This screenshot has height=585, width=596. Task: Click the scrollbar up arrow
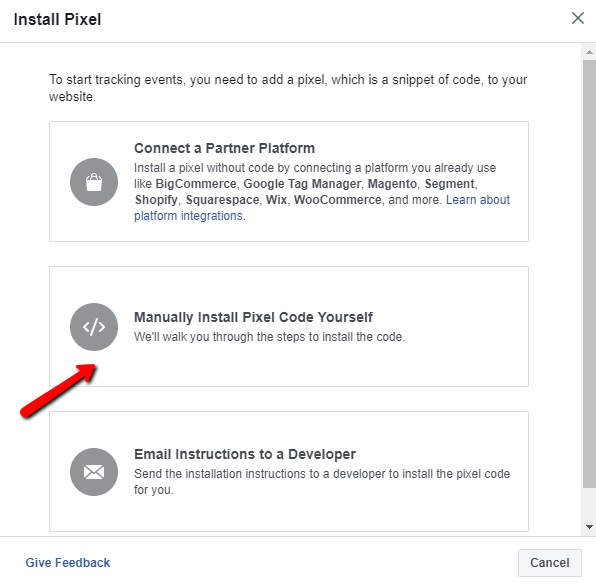[x=589, y=52]
